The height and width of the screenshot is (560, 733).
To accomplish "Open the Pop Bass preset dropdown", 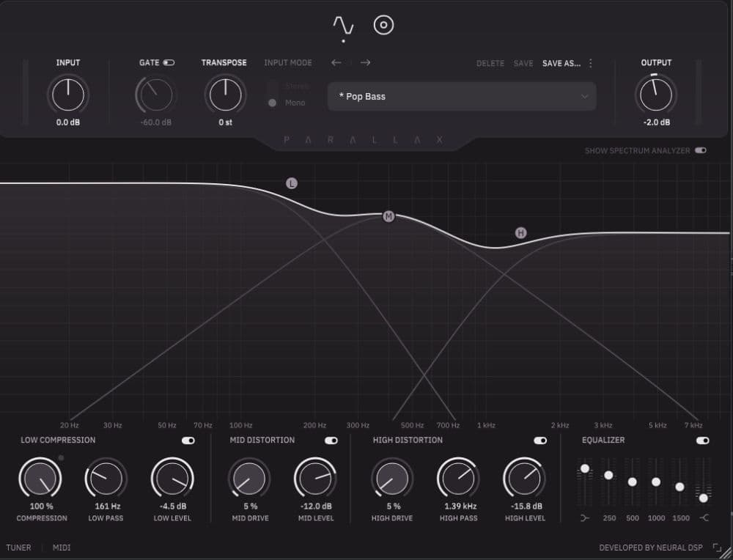I will [462, 96].
